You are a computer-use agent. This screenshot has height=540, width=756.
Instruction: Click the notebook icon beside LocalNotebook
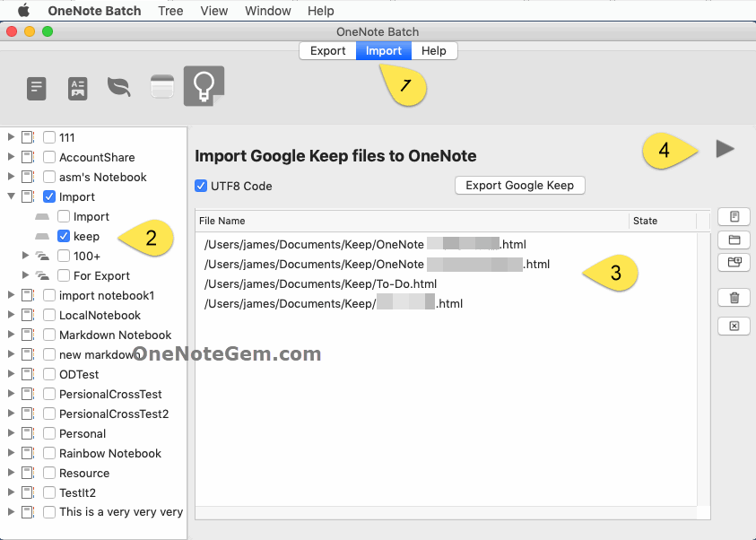(x=28, y=316)
